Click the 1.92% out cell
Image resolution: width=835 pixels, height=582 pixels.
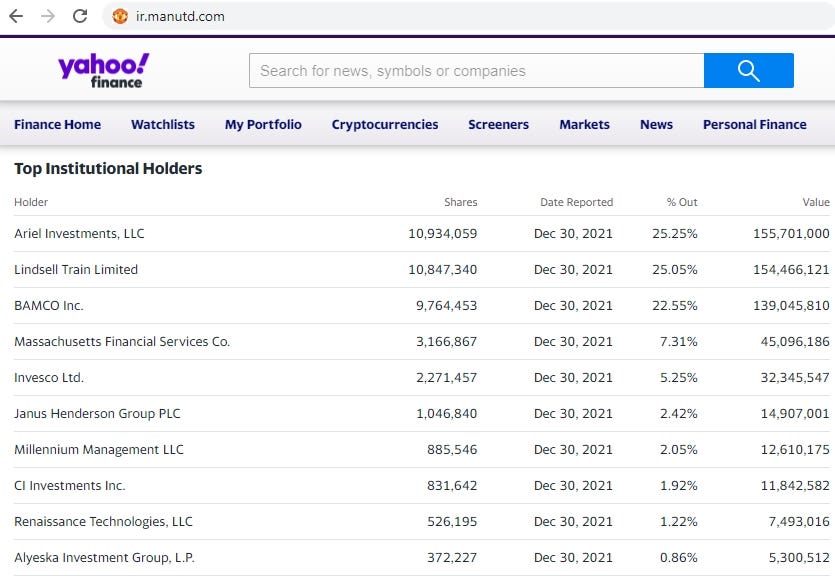tap(678, 486)
